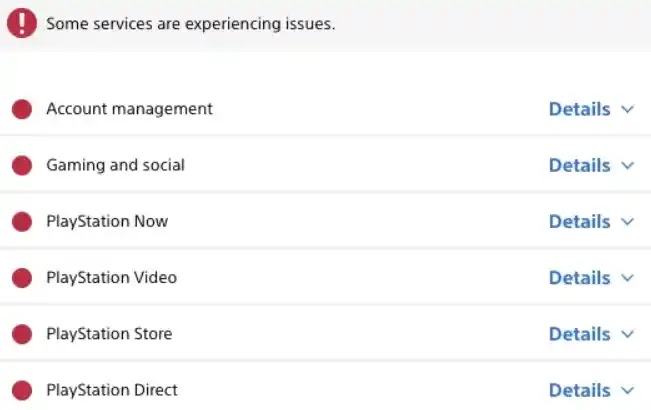Click the PlayStation Store red status icon
651x410 pixels.
[x=21, y=334]
